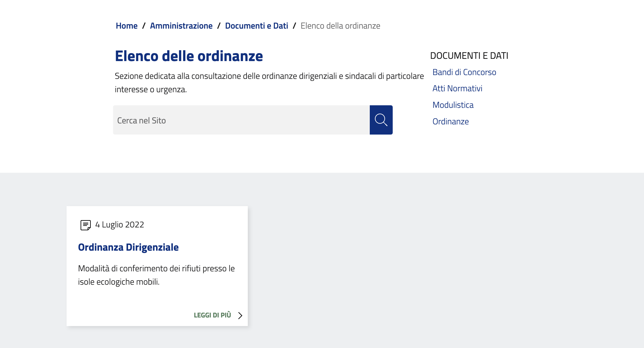Click the card description about rifiuti conferimento
This screenshot has height=348, width=644.
pyautogui.click(x=156, y=275)
